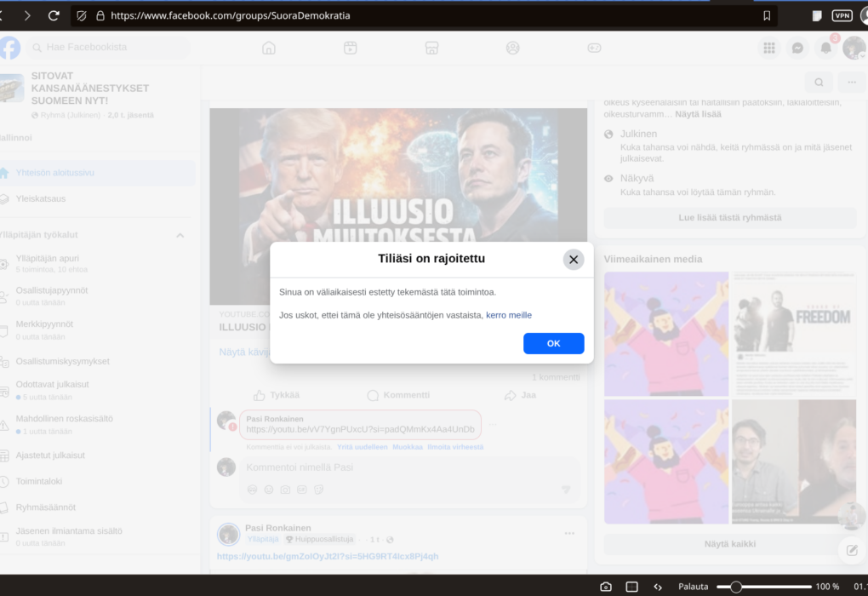The width and height of the screenshot is (868, 596).
Task: Open the Marketplace icon in top navigation
Action: click(x=431, y=48)
